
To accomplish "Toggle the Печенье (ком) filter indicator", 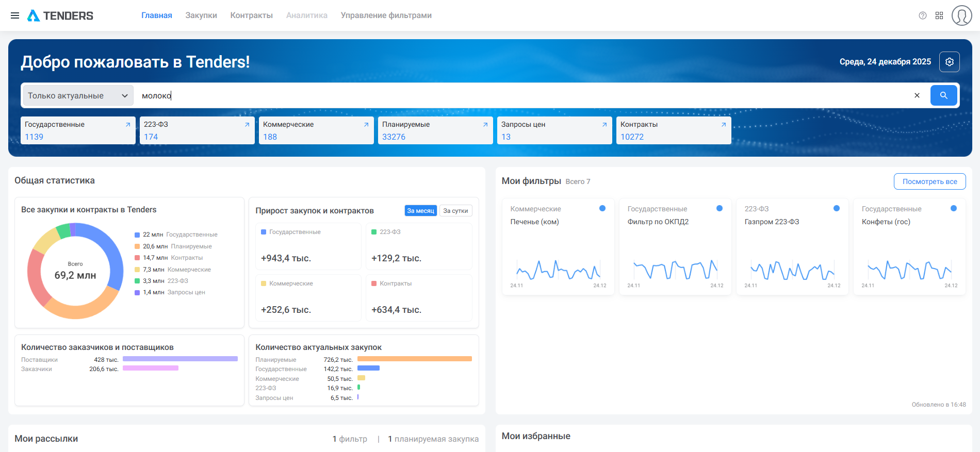I will [602, 208].
